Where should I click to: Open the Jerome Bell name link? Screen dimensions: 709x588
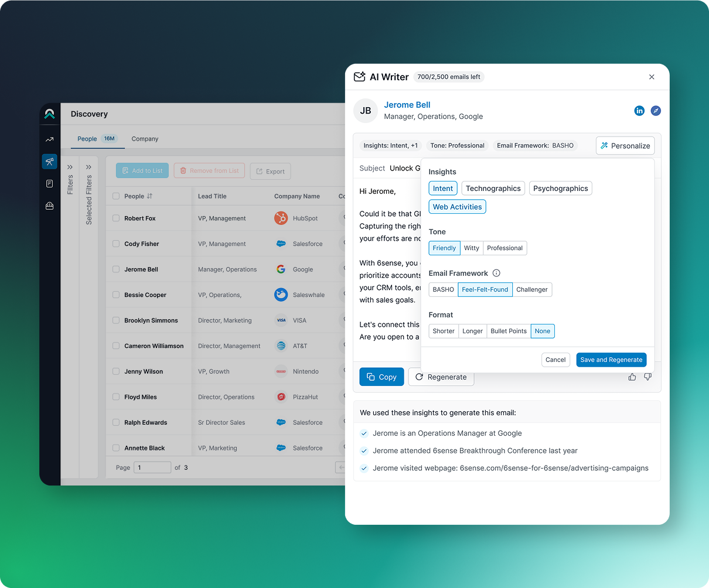tap(407, 105)
